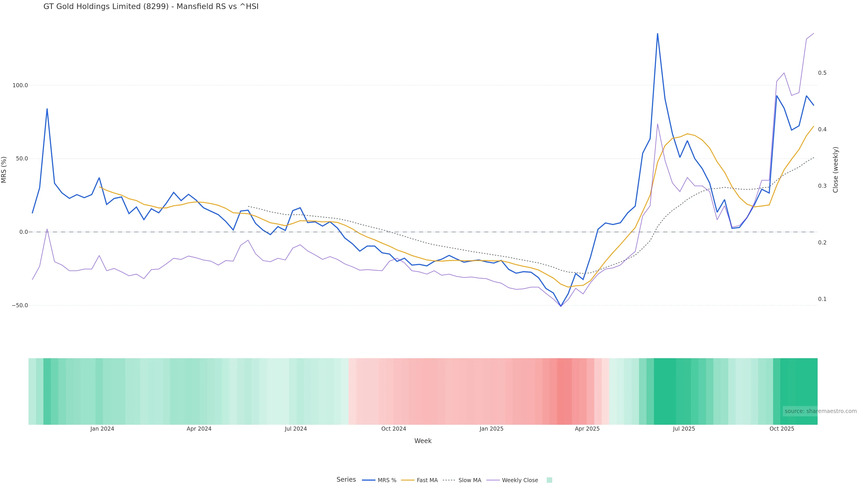Viewport: 868px width, 488px height.
Task: Click the orange Fast MA legend line icon
Action: 408,480
